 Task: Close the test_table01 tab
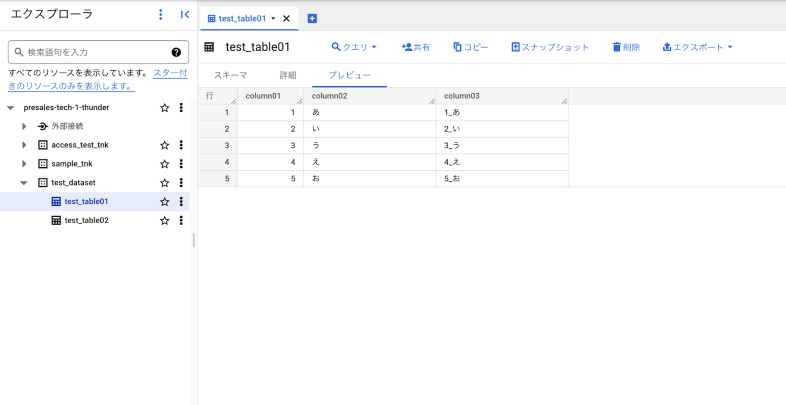287,18
